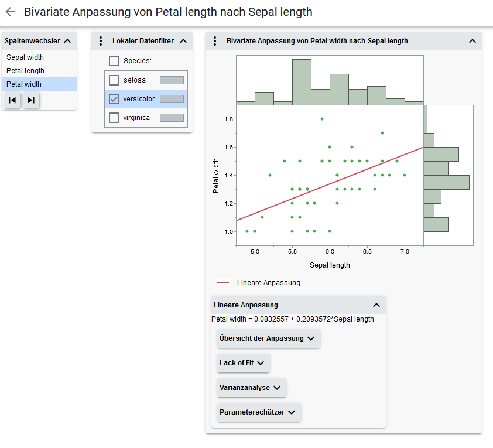Collapse the Lokaler Datenfilter panel
Image resolution: width=493 pixels, height=448 pixels.
pyautogui.click(x=183, y=41)
